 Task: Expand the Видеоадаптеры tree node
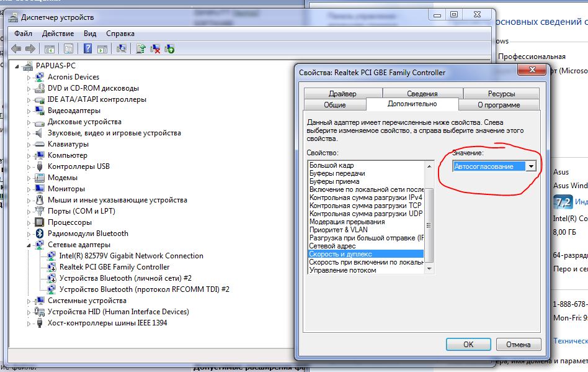pos(29,111)
